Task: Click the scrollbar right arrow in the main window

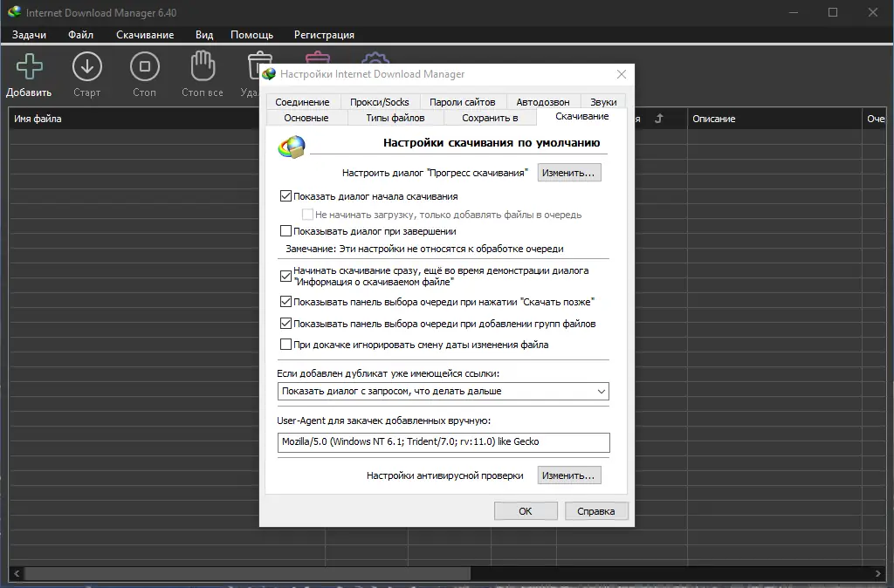Action: (878, 573)
